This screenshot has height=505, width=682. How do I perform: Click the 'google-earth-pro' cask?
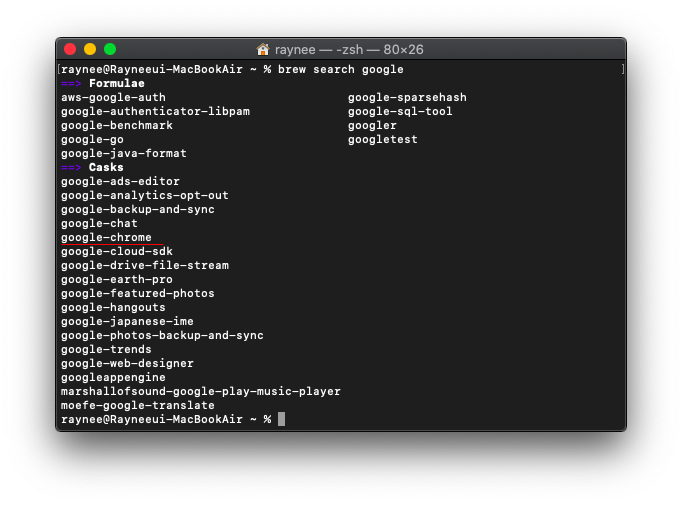(x=117, y=280)
